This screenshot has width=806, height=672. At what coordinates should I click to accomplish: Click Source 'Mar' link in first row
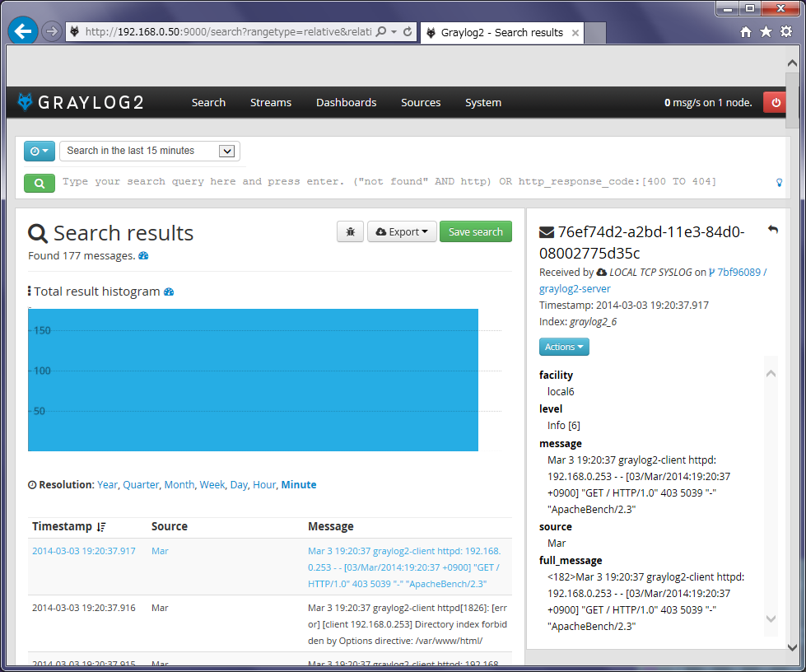[160, 551]
